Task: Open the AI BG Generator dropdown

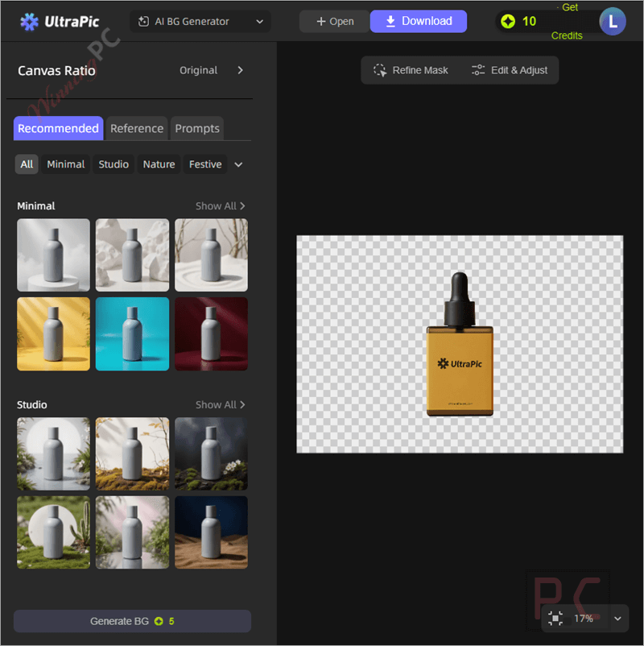Action: [x=200, y=22]
